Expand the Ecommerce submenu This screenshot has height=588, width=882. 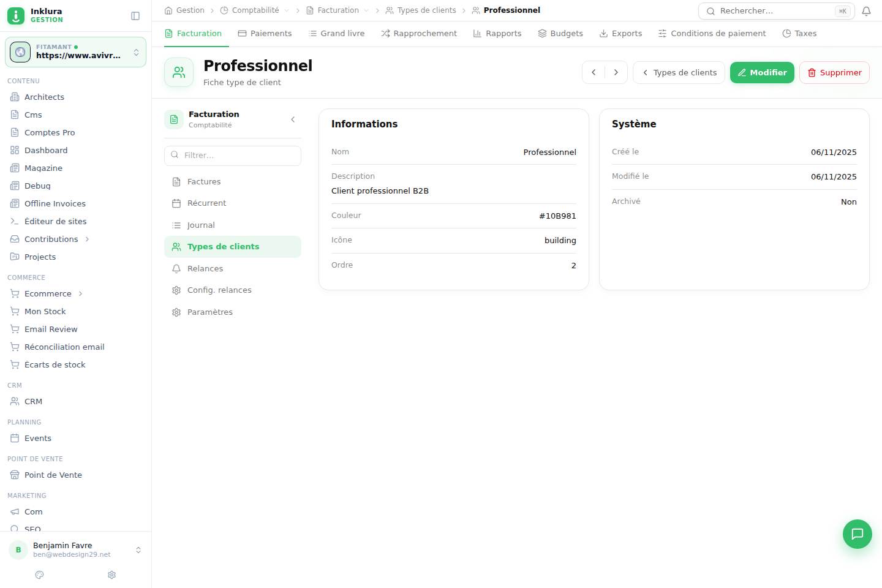click(x=80, y=293)
